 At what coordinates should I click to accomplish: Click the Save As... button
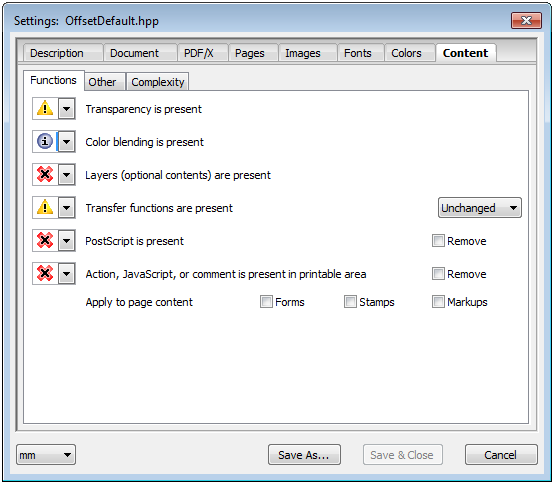[304, 455]
